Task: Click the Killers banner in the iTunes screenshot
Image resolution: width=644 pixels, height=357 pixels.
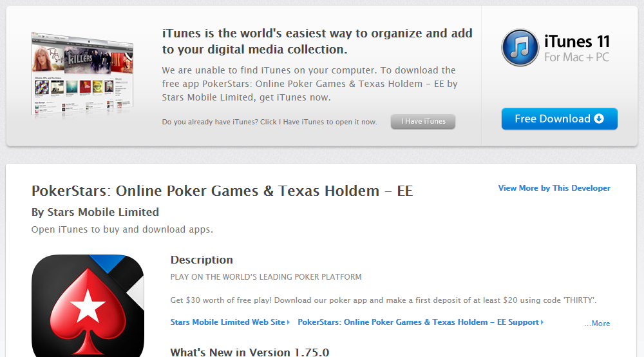Action: coord(88,61)
